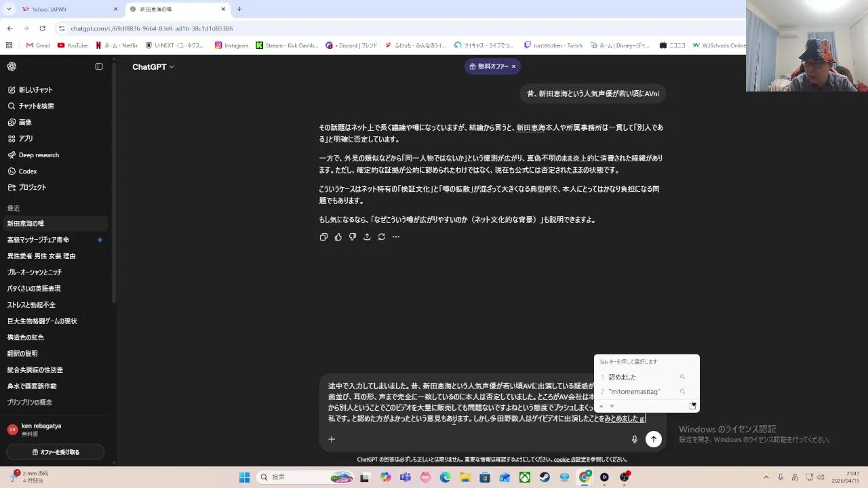Click the address bar URL
Screen dimensions: 868x488
[x=152, y=28]
